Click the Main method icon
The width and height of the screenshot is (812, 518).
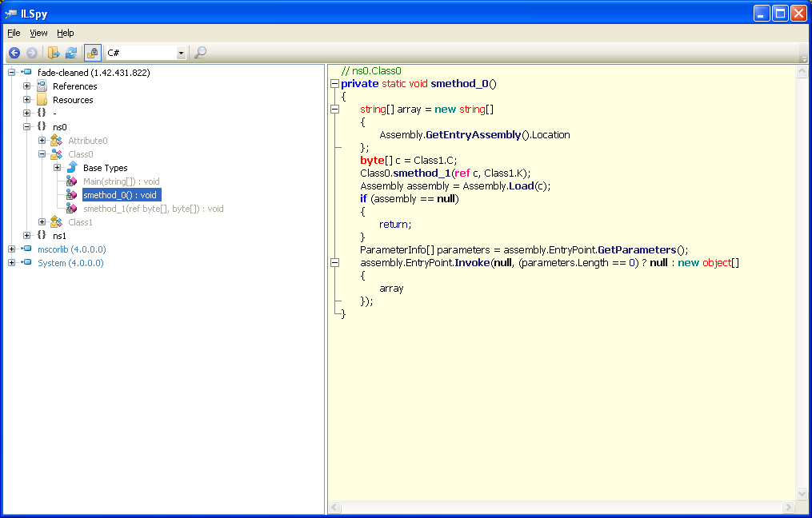point(71,181)
